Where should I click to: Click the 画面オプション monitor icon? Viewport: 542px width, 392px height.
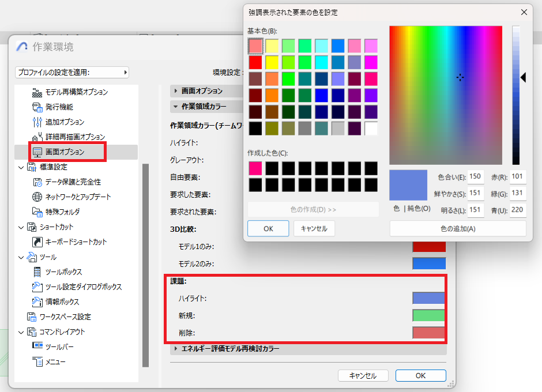[37, 152]
